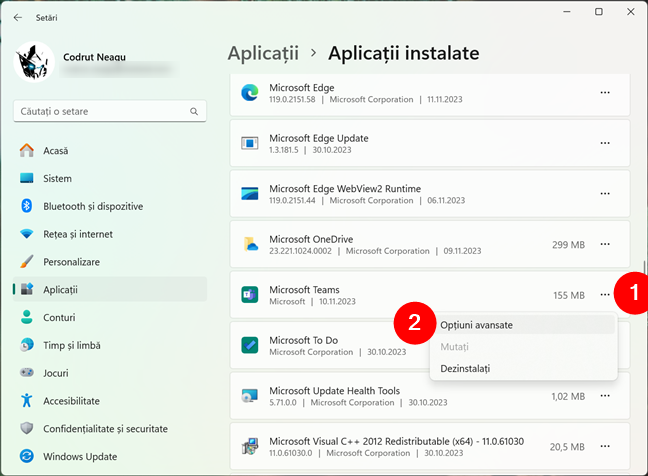
Task: Focus the "Căutați o setare" search box
Action: (x=110, y=111)
